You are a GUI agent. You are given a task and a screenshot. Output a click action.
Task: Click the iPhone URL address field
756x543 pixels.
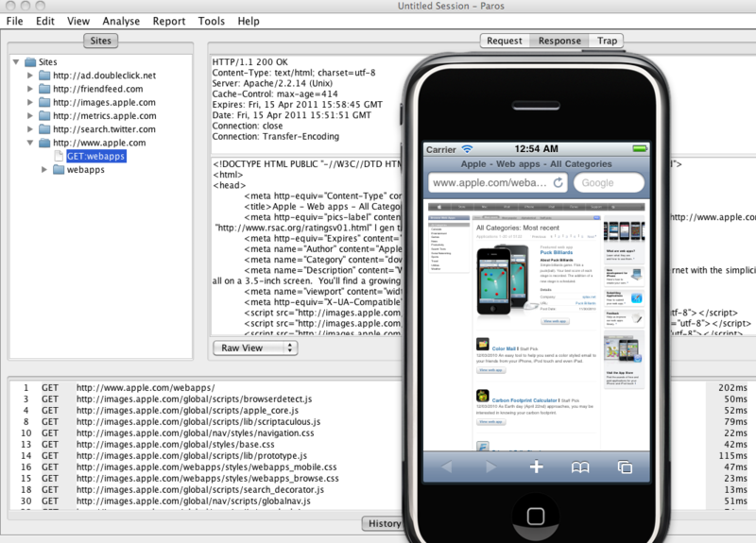(x=498, y=182)
